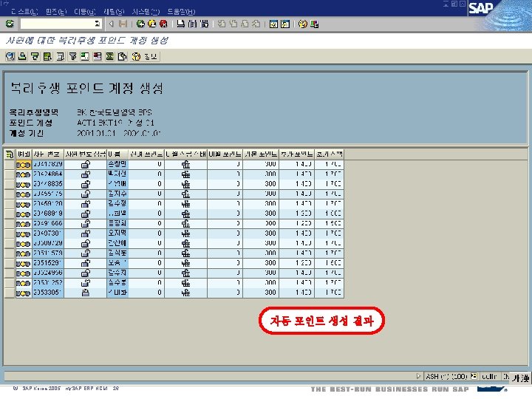The width and height of the screenshot is (532, 399).
Task: Click the red Cancel icon
Action: (163, 24)
